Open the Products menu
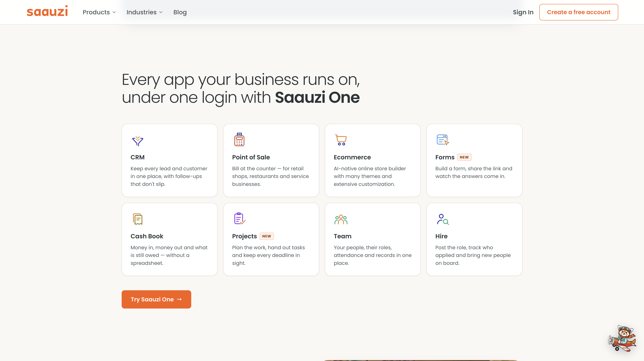644x361 pixels. click(99, 12)
